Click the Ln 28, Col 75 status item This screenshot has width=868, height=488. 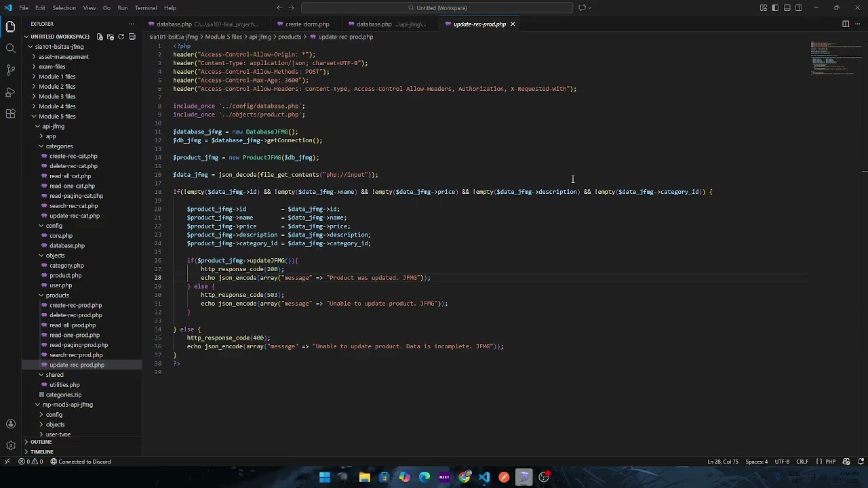tap(723, 462)
